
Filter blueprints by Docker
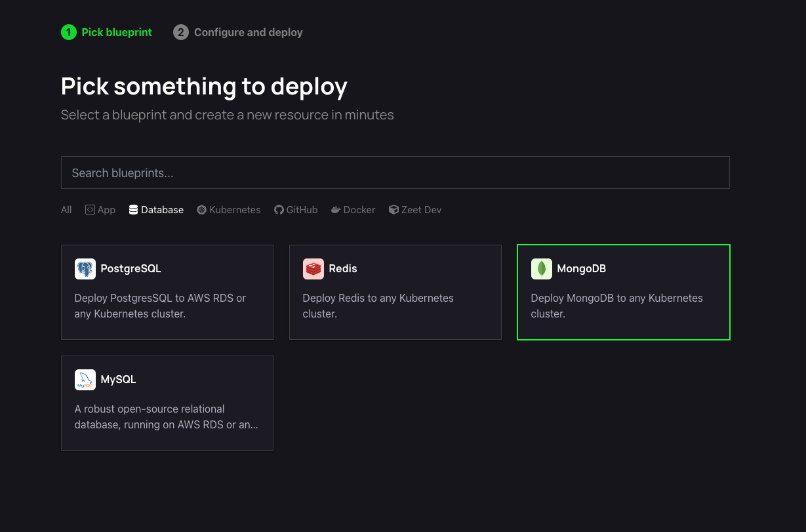click(353, 210)
